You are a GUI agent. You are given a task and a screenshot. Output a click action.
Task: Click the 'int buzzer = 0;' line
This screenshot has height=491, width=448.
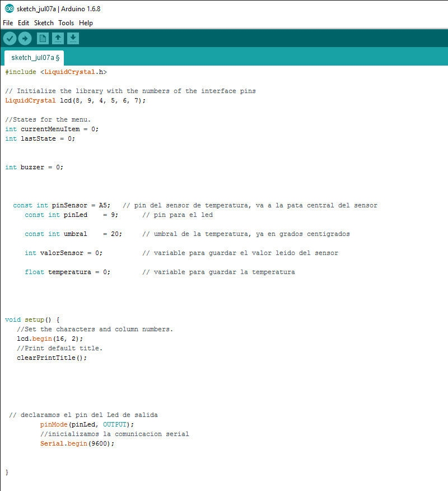click(34, 167)
